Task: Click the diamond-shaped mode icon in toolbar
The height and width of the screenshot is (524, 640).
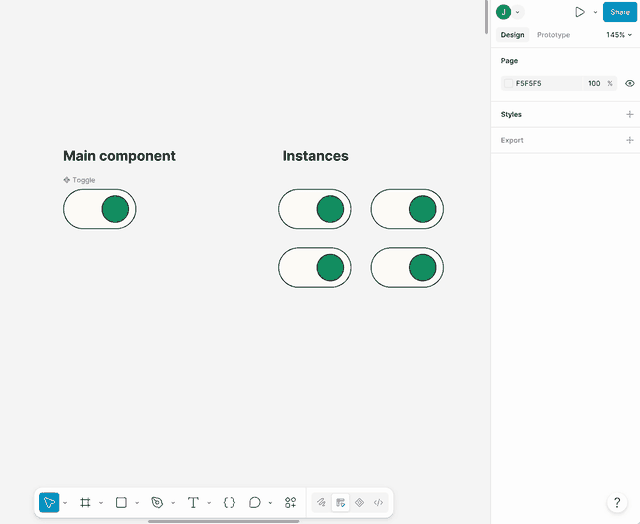Action: click(x=360, y=502)
